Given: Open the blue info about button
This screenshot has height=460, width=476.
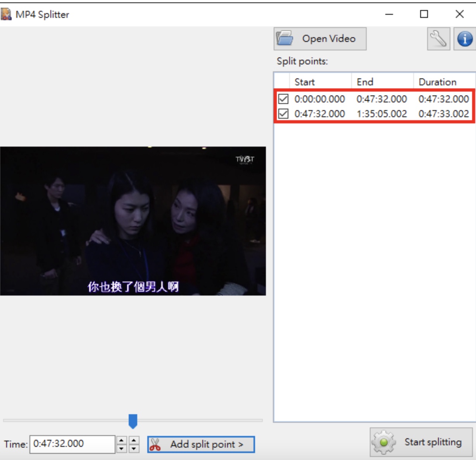Looking at the screenshot, I should tap(465, 39).
